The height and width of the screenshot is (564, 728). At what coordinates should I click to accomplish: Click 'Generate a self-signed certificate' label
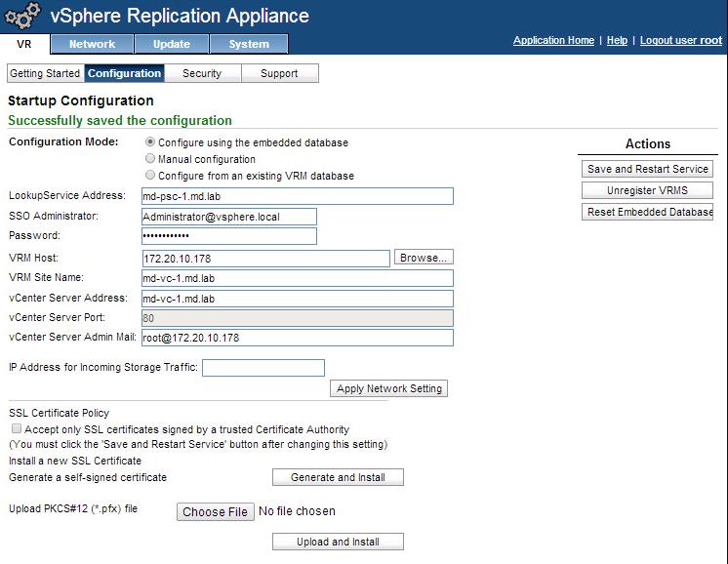[x=88, y=477]
